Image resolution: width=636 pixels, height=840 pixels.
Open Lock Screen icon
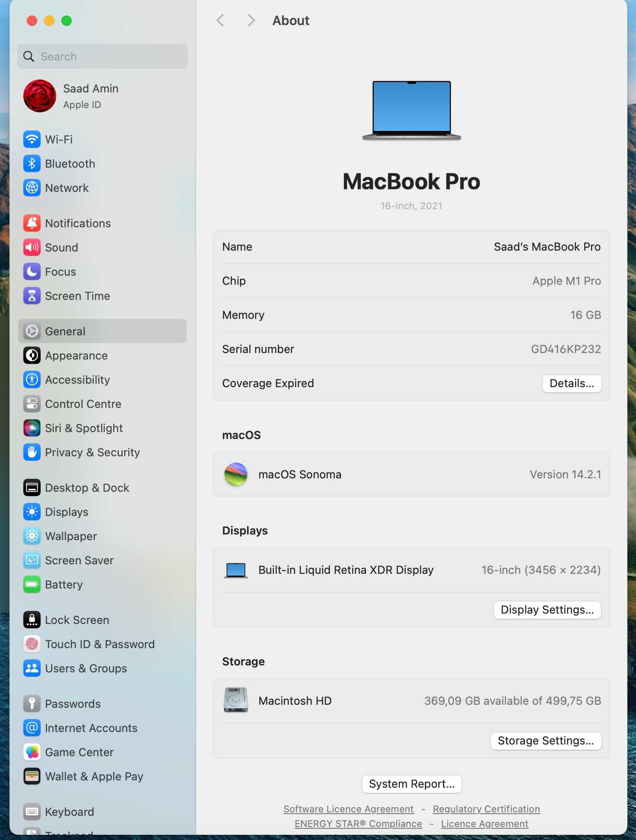pos(32,620)
